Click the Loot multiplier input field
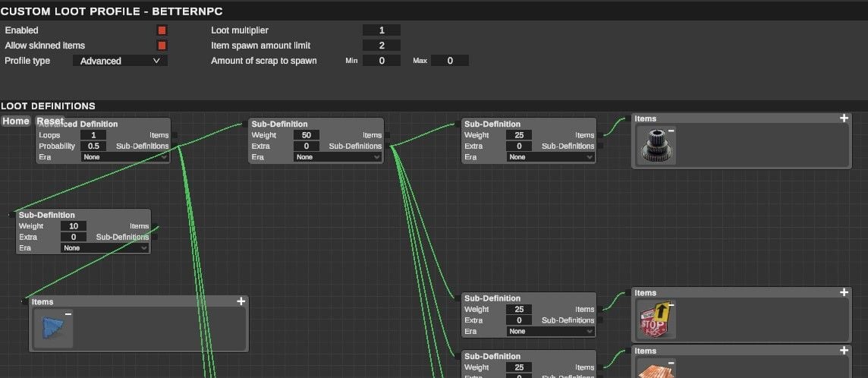This screenshot has height=378, width=868. (381, 30)
